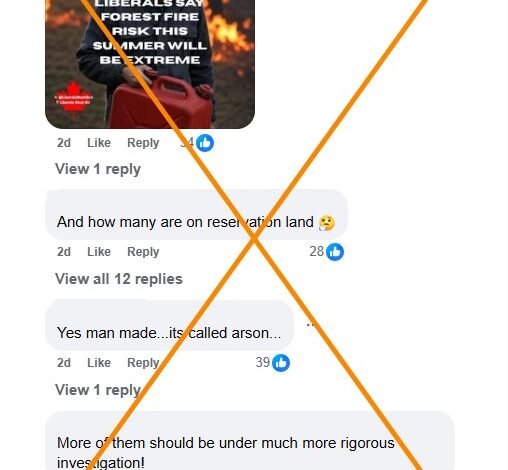Expand View all 12 replies
The width and height of the screenshot is (508, 470).
coord(119,279)
